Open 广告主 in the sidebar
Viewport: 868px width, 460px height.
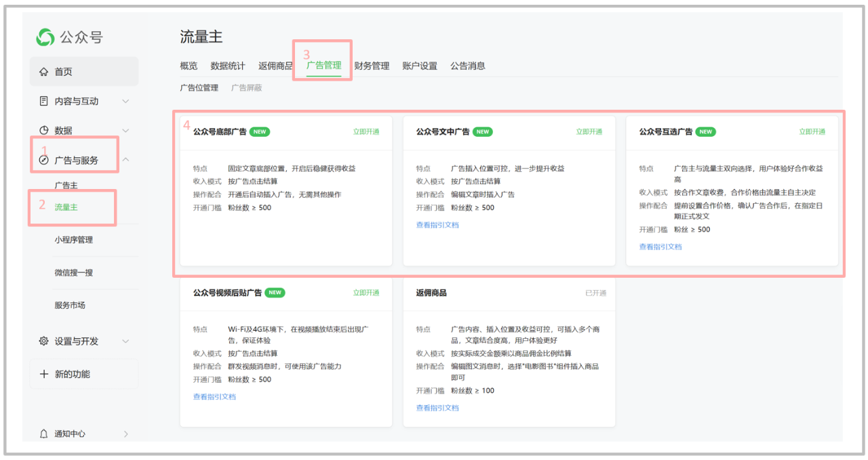[x=66, y=185]
